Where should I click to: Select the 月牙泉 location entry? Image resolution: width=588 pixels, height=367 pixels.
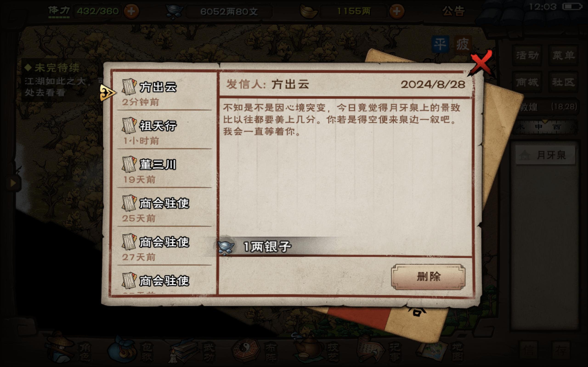pyautogui.click(x=545, y=155)
